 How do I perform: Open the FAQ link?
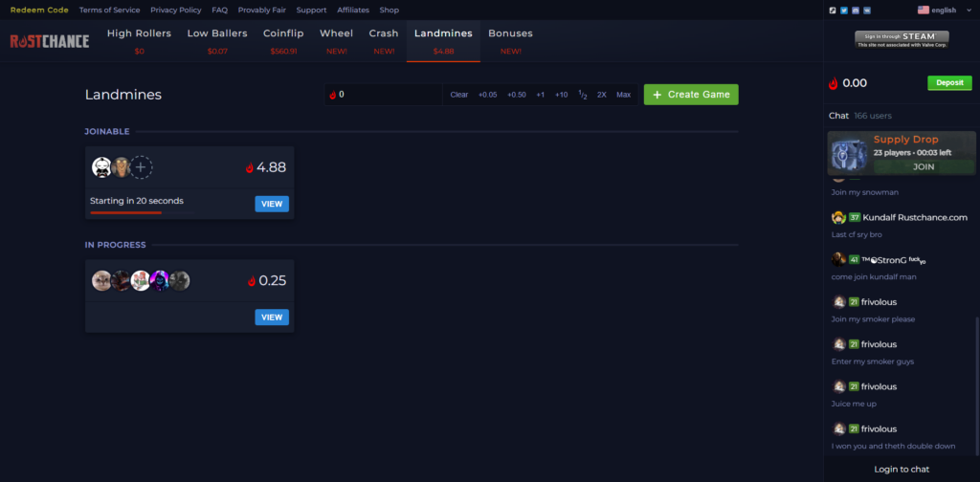219,10
